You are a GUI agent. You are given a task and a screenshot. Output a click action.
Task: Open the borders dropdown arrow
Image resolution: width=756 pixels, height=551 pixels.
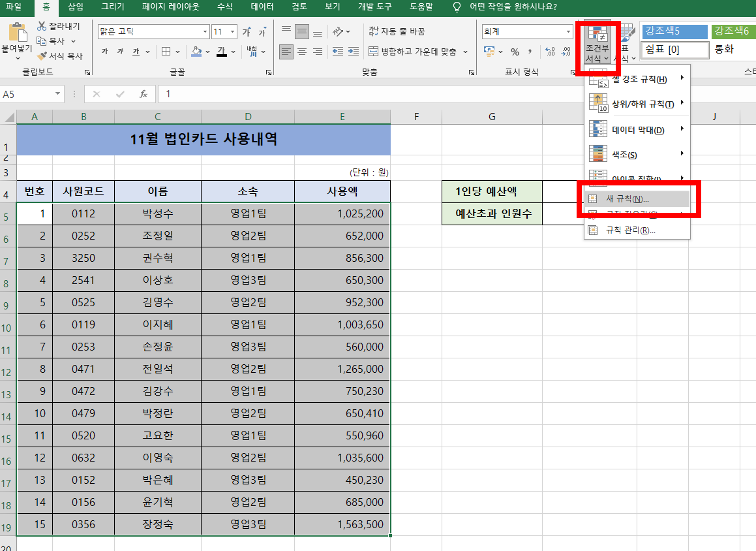[x=178, y=52]
